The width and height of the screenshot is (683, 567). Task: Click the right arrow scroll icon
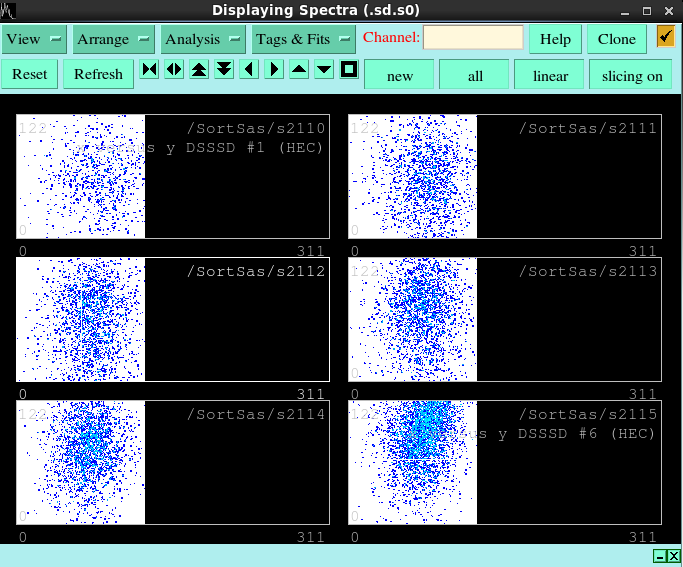[x=274, y=69]
